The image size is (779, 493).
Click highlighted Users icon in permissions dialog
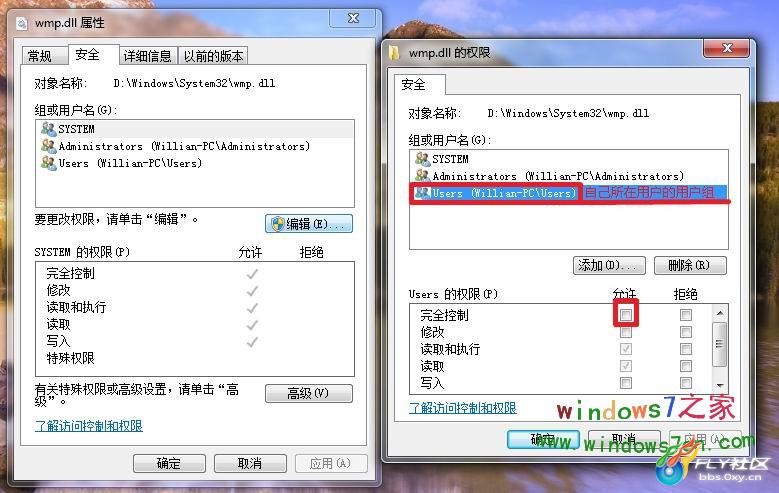tap(422, 193)
